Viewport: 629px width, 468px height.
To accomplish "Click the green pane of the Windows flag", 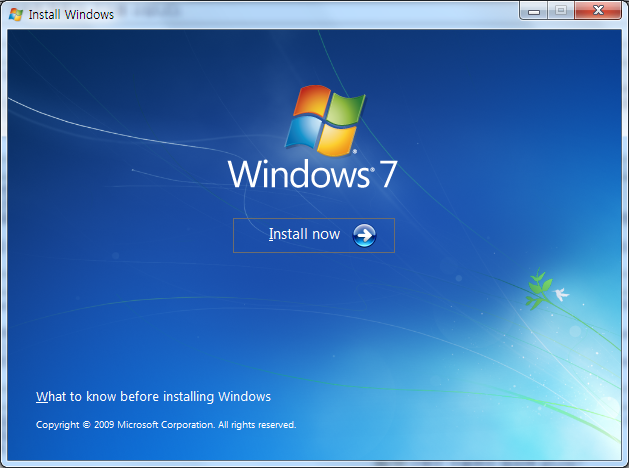I will [x=342, y=108].
